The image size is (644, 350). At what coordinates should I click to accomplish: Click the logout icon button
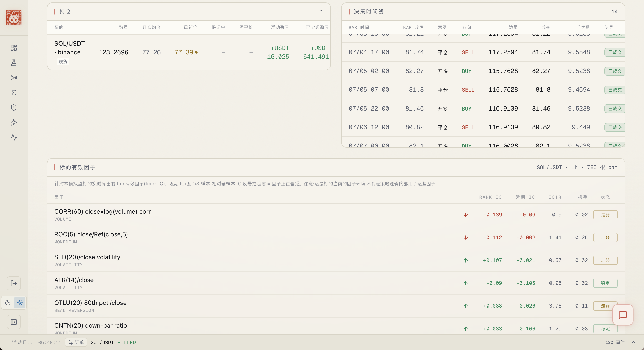point(14,283)
